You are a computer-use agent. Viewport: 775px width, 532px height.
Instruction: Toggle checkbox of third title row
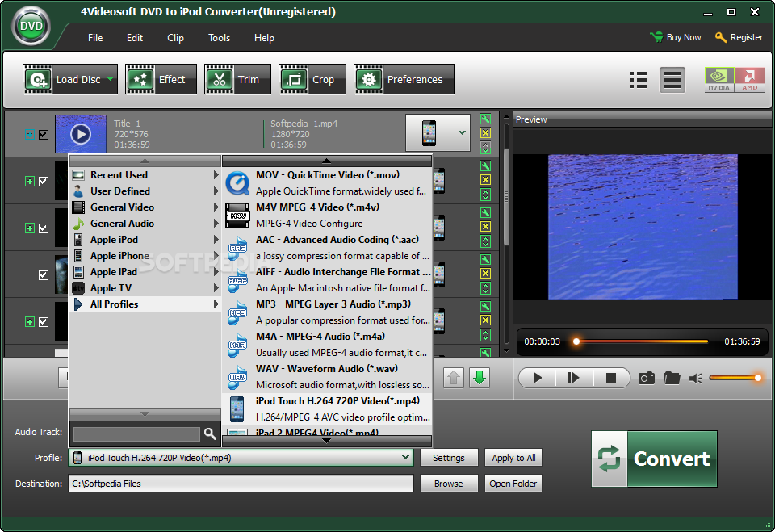click(44, 228)
